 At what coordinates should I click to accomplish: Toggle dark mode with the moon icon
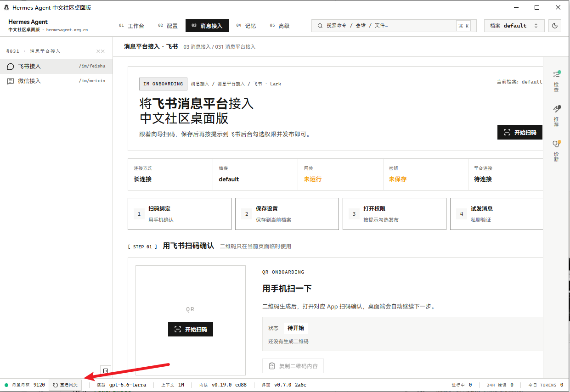click(x=555, y=26)
